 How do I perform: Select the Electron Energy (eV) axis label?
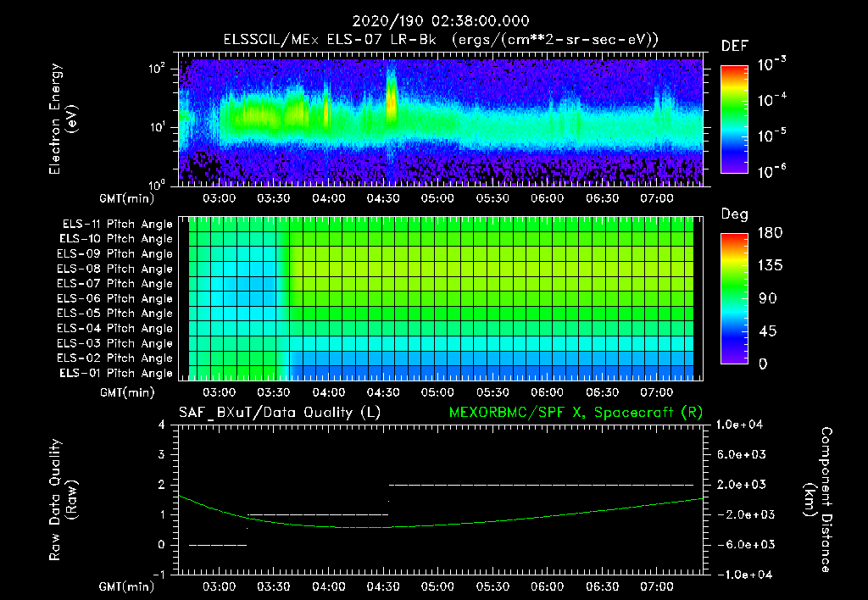pyautogui.click(x=63, y=119)
